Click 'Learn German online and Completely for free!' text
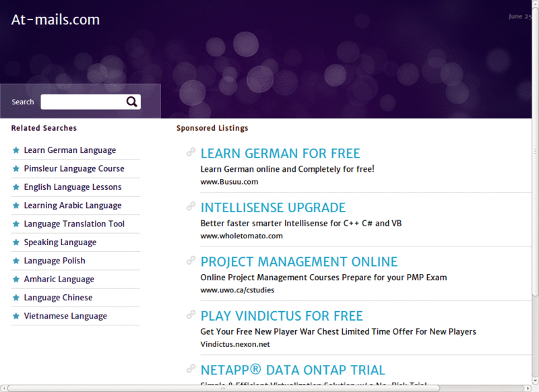The image size is (539, 392). tap(288, 169)
